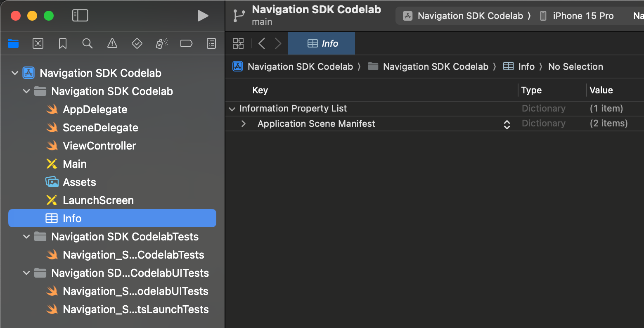
Task: Switch to the Debug navigator
Action: pos(161,43)
